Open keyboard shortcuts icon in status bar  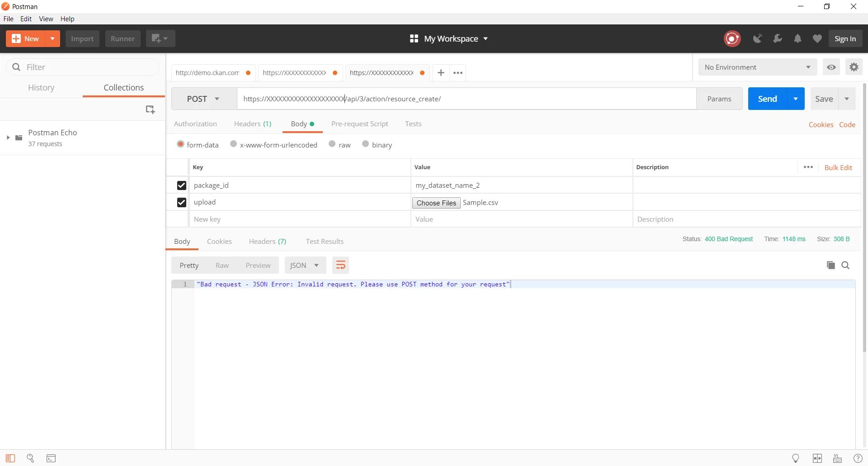pyautogui.click(x=837, y=458)
